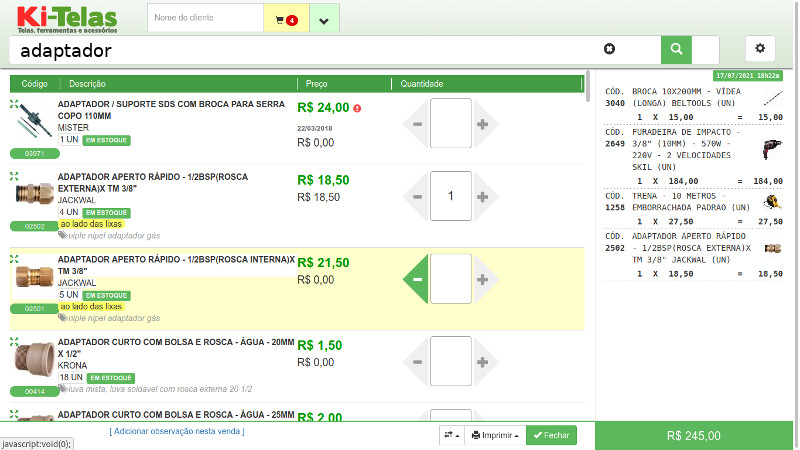Click EM ESTOQUE badge of Krona adapter
This screenshot has width=800, height=450.
pyautogui.click(x=111, y=378)
